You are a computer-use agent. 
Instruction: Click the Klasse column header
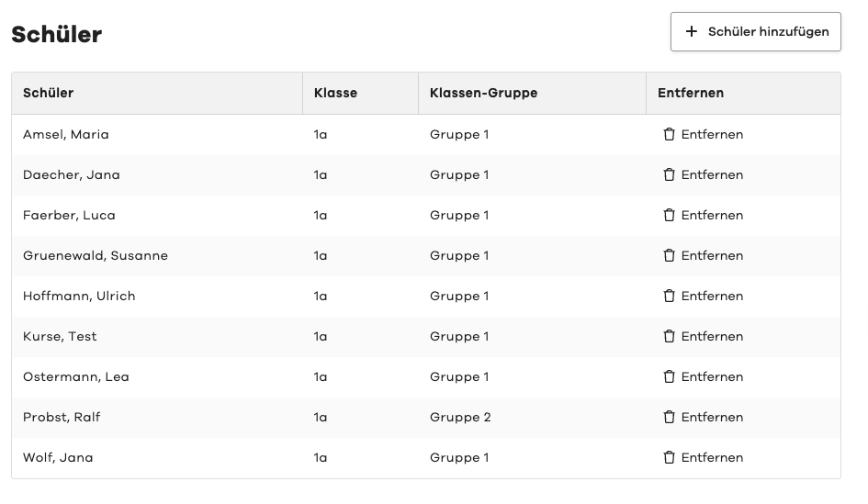[335, 93]
